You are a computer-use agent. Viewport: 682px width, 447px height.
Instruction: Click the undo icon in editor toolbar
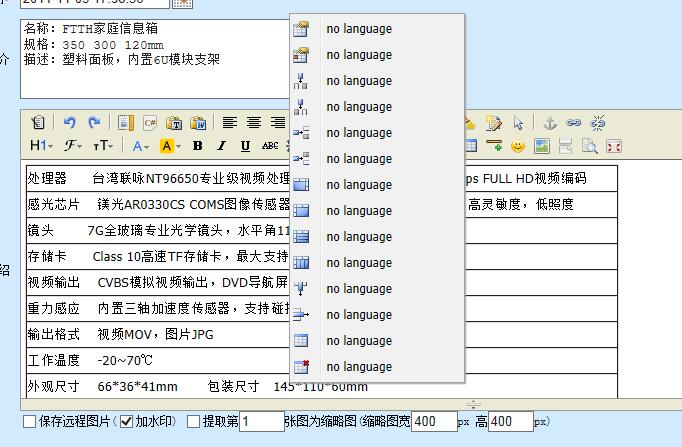pos(70,123)
